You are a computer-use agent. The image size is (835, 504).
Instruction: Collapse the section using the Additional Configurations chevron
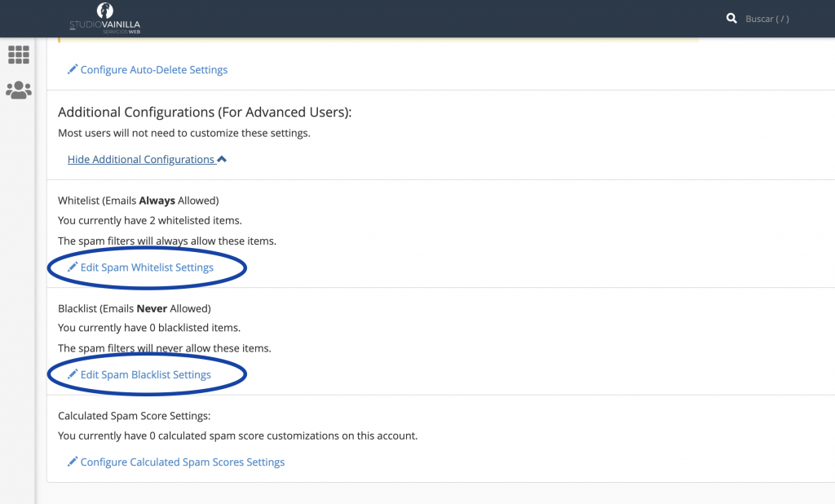tap(222, 160)
